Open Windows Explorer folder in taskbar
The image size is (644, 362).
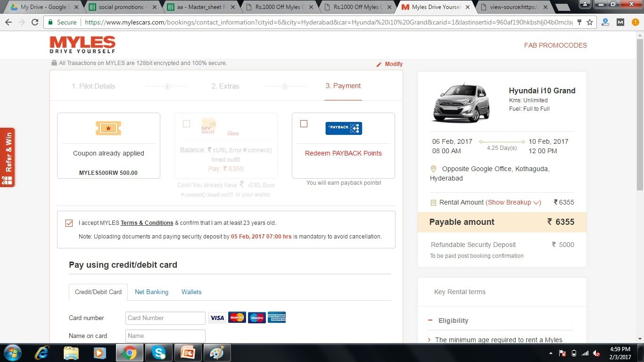[71, 353]
